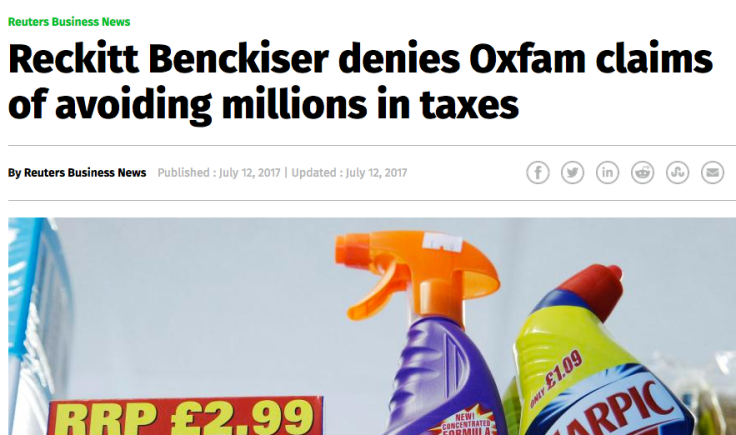Post article to Reddit
The height and width of the screenshot is (435, 736).
click(643, 173)
